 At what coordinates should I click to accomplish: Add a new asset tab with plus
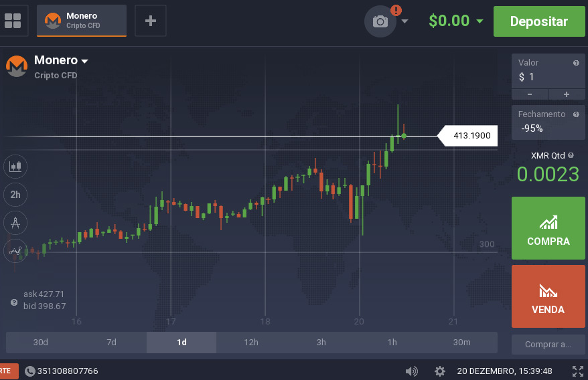point(151,21)
